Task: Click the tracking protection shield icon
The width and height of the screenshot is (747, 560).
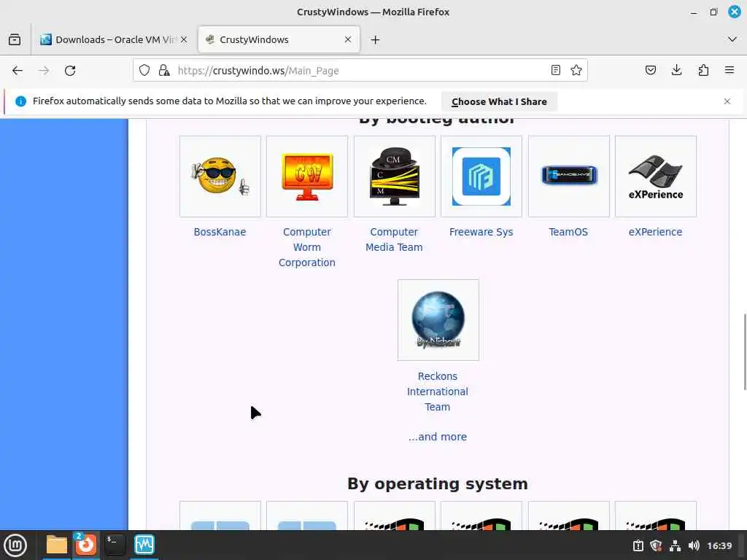Action: pyautogui.click(x=144, y=71)
